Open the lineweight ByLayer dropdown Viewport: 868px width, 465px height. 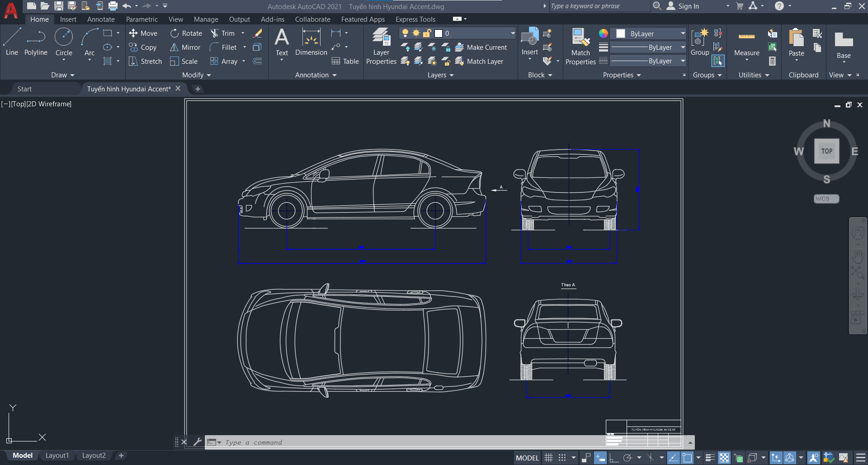pos(683,47)
